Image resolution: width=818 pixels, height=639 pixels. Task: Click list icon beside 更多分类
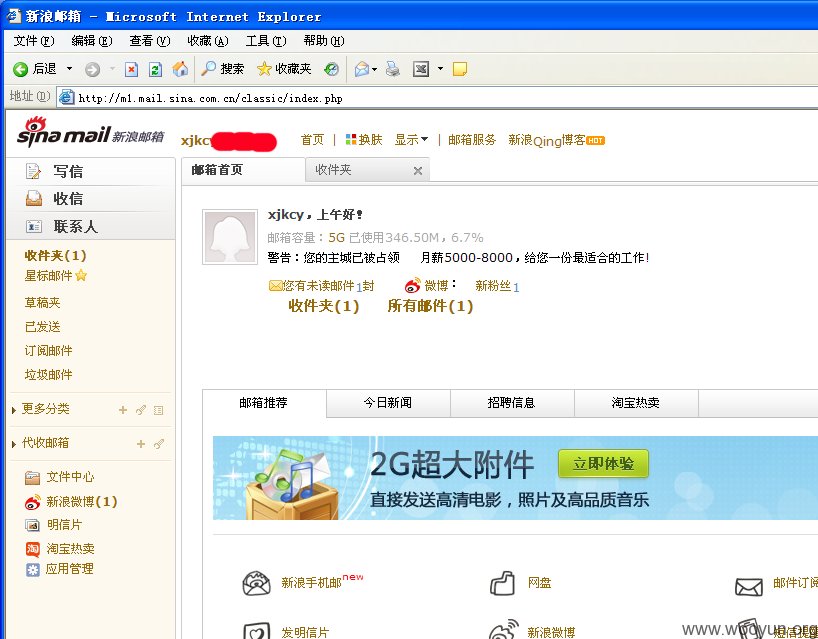click(x=159, y=411)
